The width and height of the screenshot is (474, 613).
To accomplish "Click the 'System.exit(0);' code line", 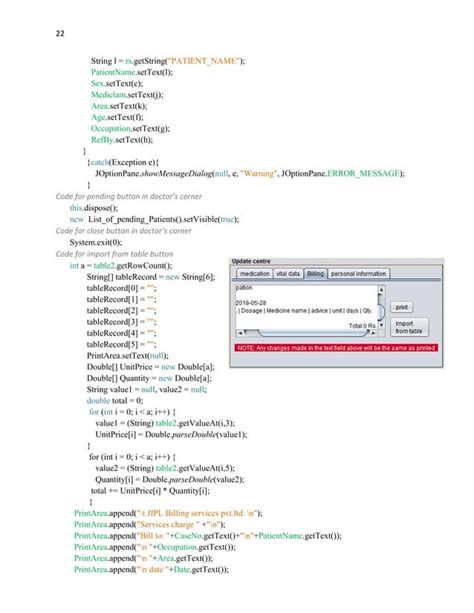I will click(x=96, y=242).
